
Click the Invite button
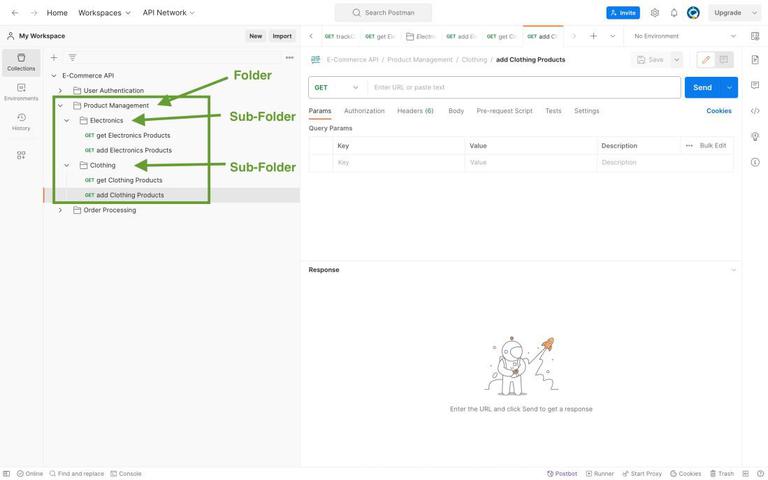[623, 13]
